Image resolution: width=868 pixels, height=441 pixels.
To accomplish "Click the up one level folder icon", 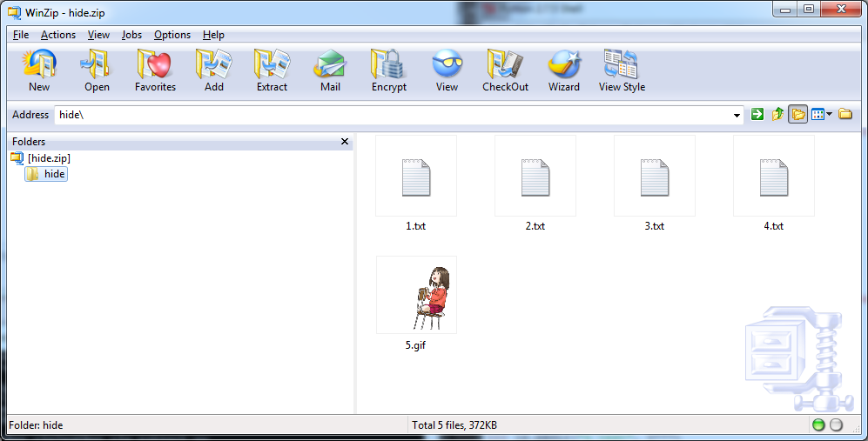I will 777,114.
